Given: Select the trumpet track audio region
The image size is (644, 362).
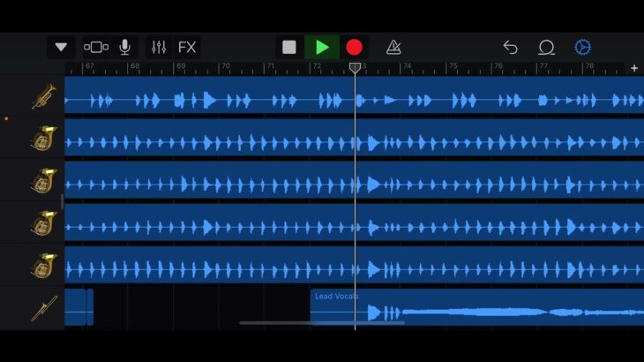Looking at the screenshot, I should click(x=355, y=95).
